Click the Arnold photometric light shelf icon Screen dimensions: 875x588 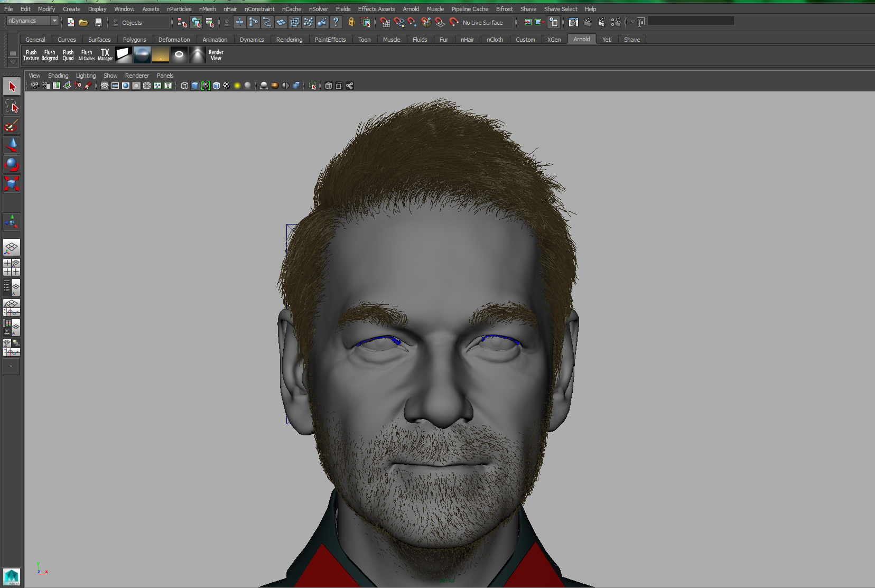coord(198,55)
